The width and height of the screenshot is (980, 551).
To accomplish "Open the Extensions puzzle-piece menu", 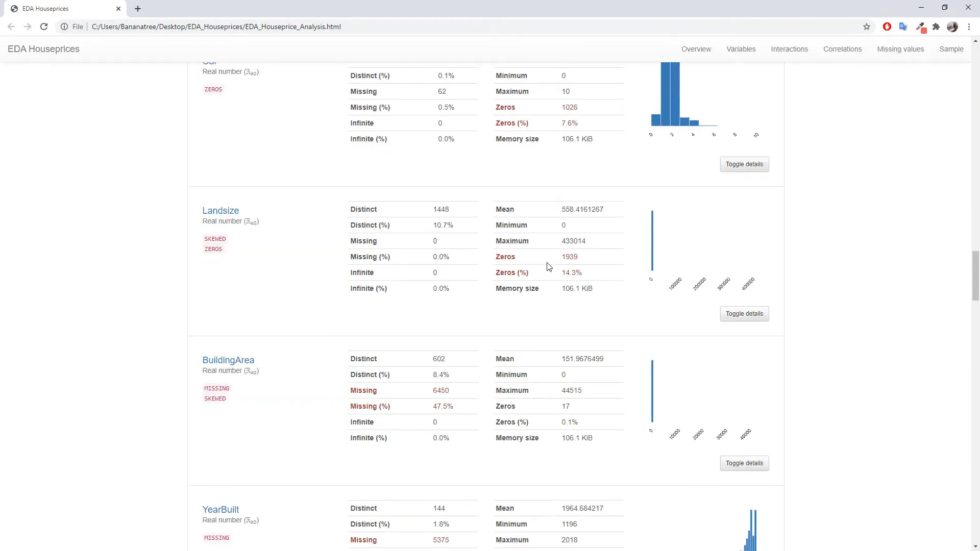I will coord(936,27).
